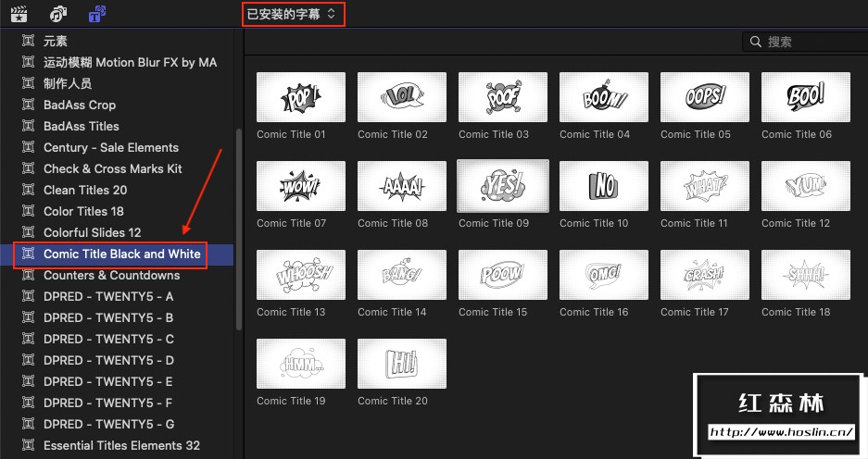Select Comic Title 04 BOOM thumbnail

point(604,97)
